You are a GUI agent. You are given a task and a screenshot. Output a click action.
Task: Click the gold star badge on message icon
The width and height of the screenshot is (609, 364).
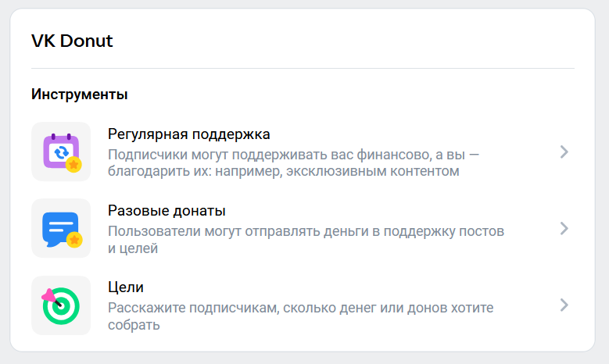(x=74, y=240)
